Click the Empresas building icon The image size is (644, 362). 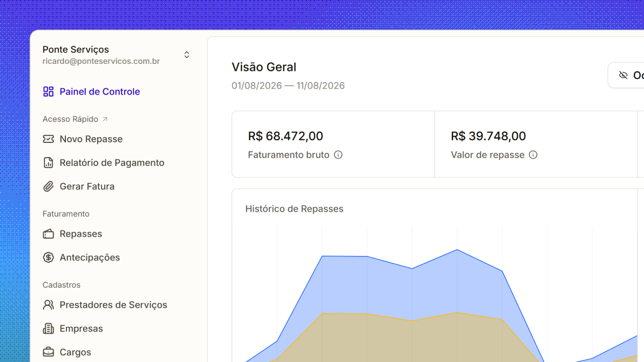(48, 328)
